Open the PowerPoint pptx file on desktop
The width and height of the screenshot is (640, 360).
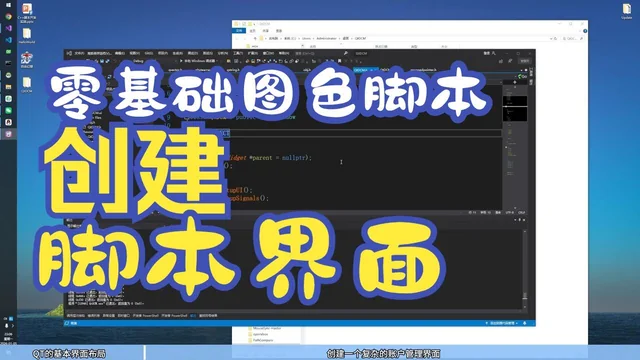[x=27, y=13]
